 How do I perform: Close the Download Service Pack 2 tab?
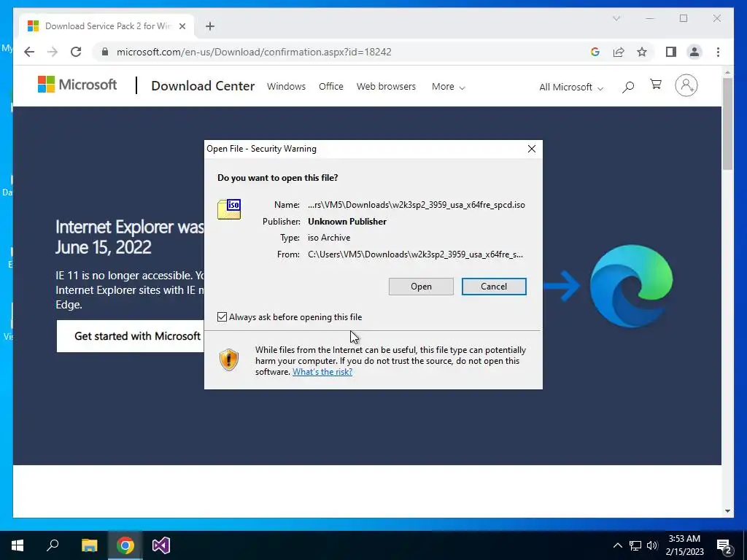pos(182,26)
